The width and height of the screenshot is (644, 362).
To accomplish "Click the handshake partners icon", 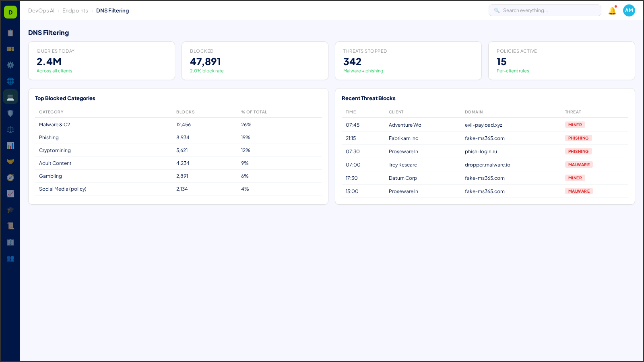I will coord(10,161).
